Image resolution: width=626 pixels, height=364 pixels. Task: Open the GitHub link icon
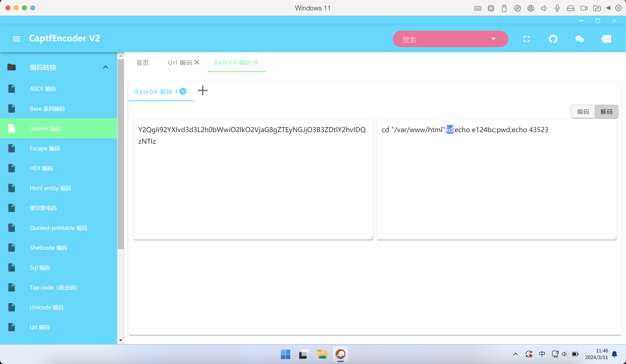tap(553, 39)
